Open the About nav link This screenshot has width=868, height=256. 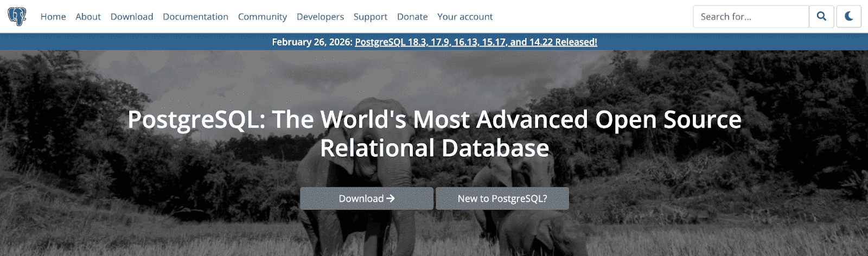point(88,17)
